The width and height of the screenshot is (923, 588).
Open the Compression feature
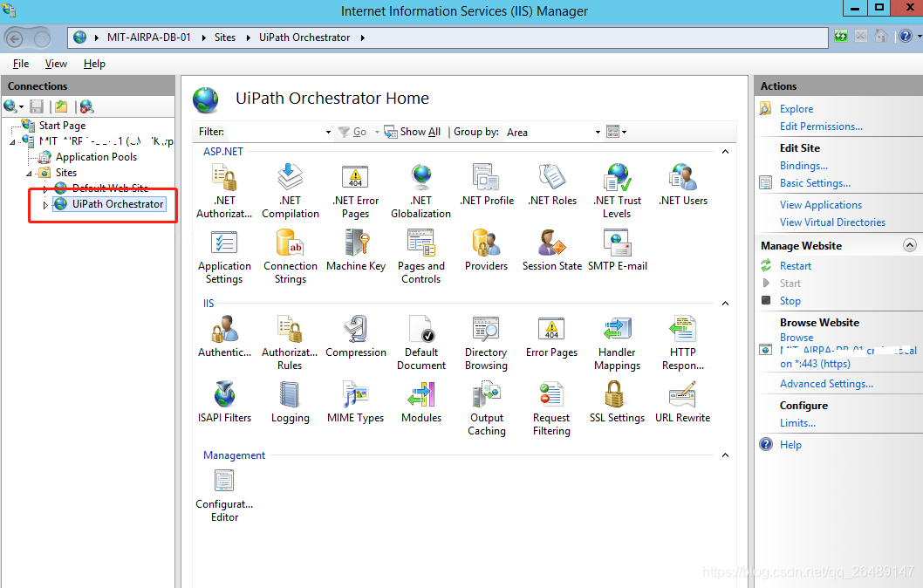tap(356, 337)
